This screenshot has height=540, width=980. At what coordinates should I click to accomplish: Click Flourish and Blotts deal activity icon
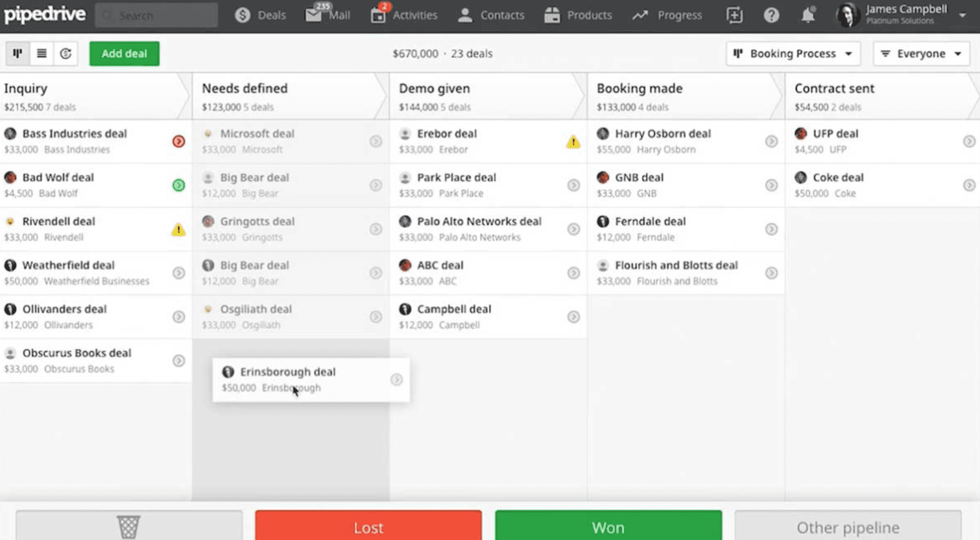[x=771, y=273]
